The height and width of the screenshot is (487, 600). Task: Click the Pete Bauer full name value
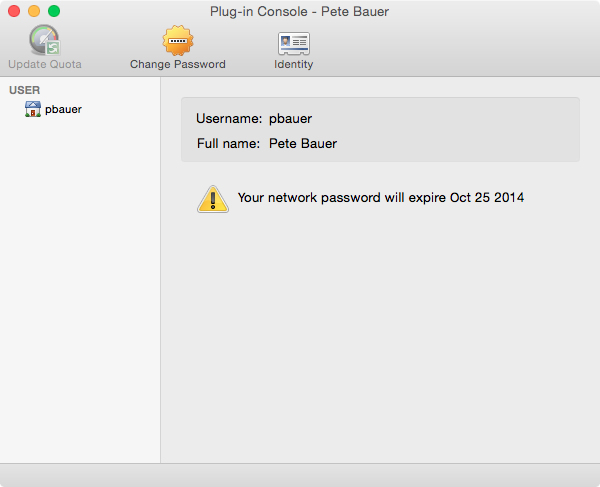[x=303, y=143]
